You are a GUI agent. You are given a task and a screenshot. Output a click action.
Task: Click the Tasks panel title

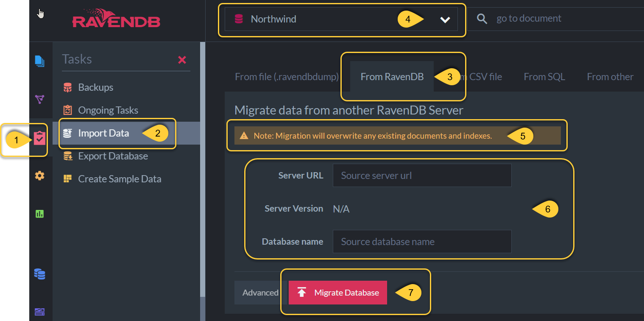pyautogui.click(x=77, y=59)
